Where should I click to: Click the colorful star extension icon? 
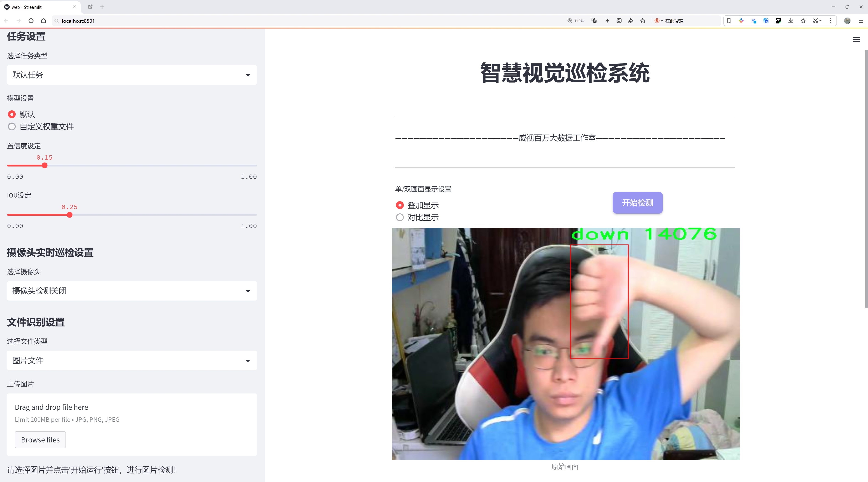tap(741, 21)
